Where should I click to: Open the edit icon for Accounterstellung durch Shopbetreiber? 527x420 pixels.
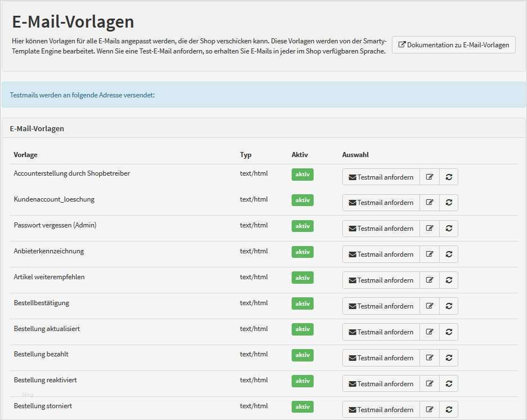point(430,176)
